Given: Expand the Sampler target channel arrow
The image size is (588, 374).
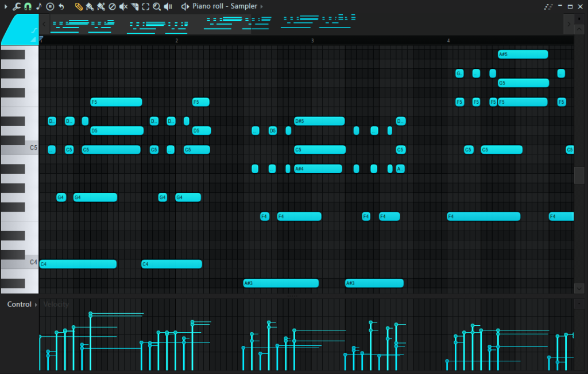Looking at the screenshot, I should point(262,6).
